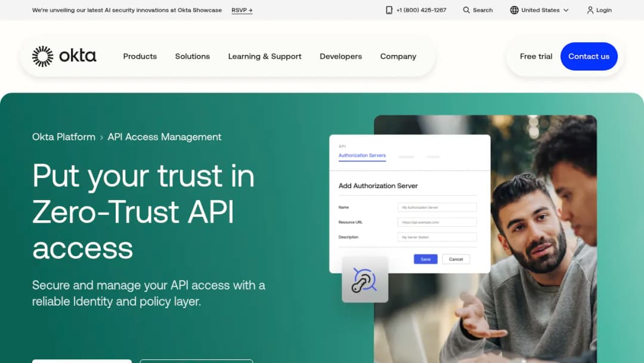Click the Free trial link
Screen dimensions: 644x363
coord(536,56)
